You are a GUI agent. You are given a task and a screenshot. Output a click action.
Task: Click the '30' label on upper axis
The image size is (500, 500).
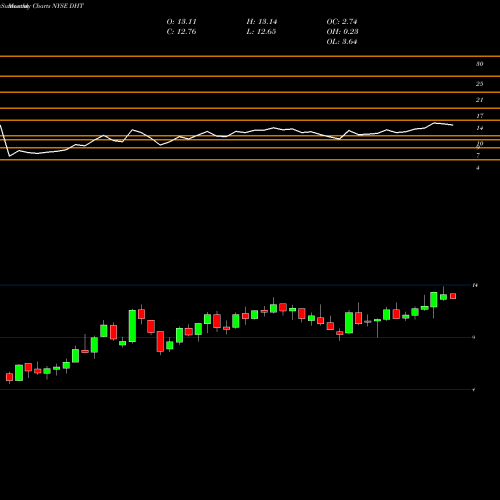[x=479, y=64]
